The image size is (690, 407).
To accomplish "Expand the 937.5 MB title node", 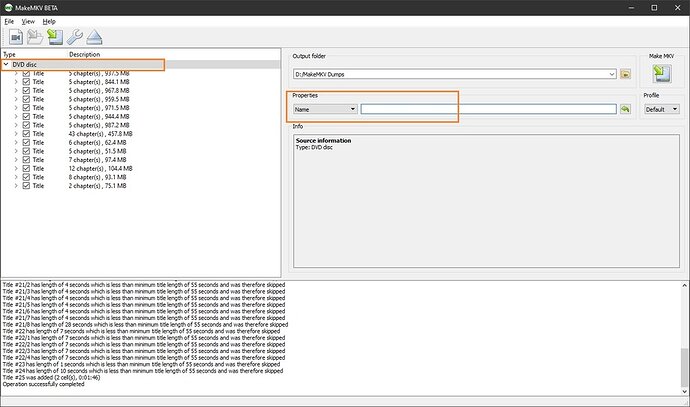I will pyautogui.click(x=16, y=73).
